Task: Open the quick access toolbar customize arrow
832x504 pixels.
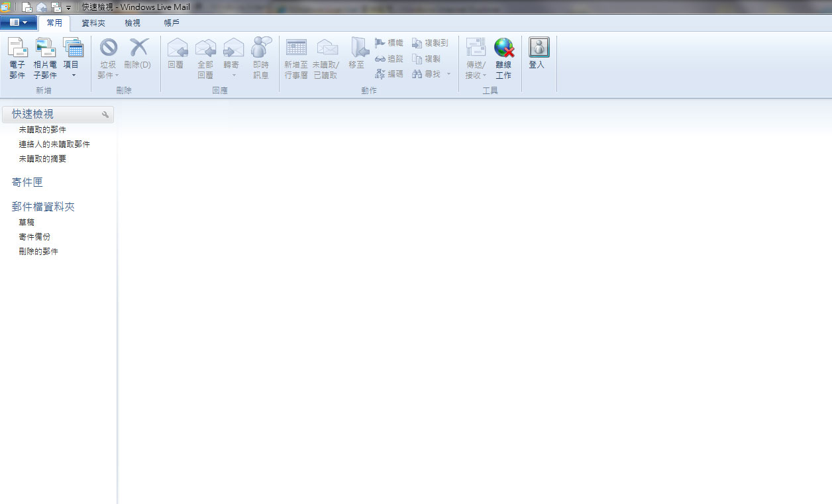Action: coord(68,8)
